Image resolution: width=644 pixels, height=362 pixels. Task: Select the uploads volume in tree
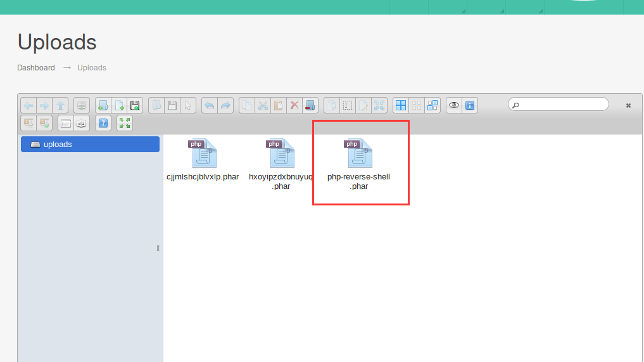click(90, 145)
